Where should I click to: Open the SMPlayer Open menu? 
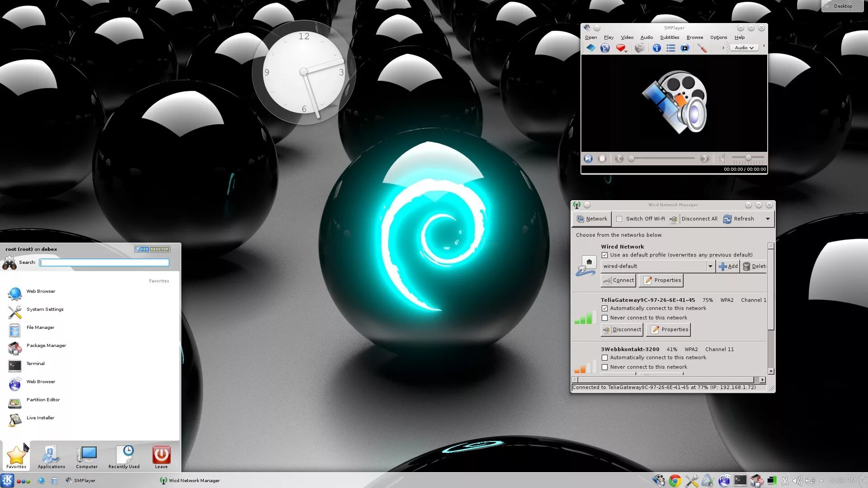(591, 38)
